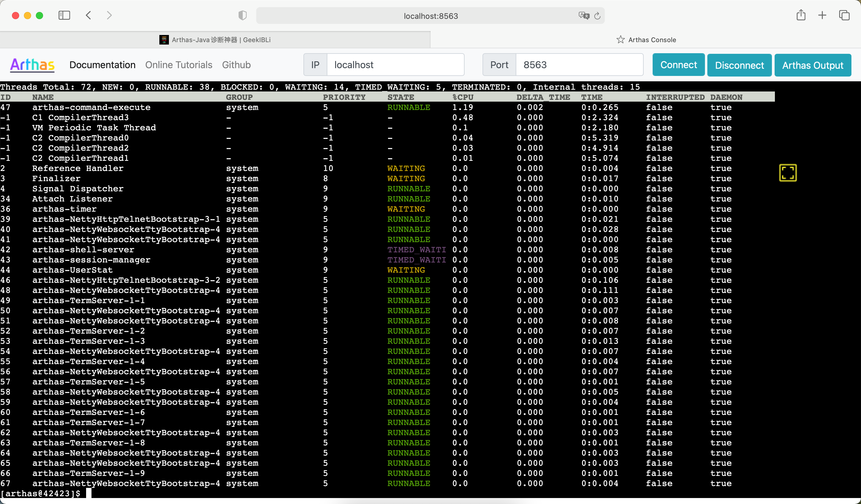
Task: Click the Arthas logo
Action: point(32,65)
